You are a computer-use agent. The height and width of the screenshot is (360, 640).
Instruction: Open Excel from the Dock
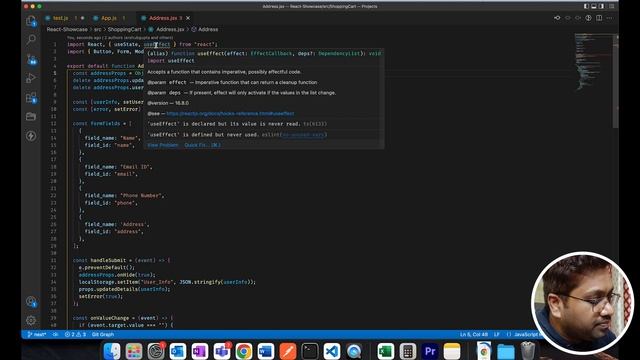tap(385, 351)
